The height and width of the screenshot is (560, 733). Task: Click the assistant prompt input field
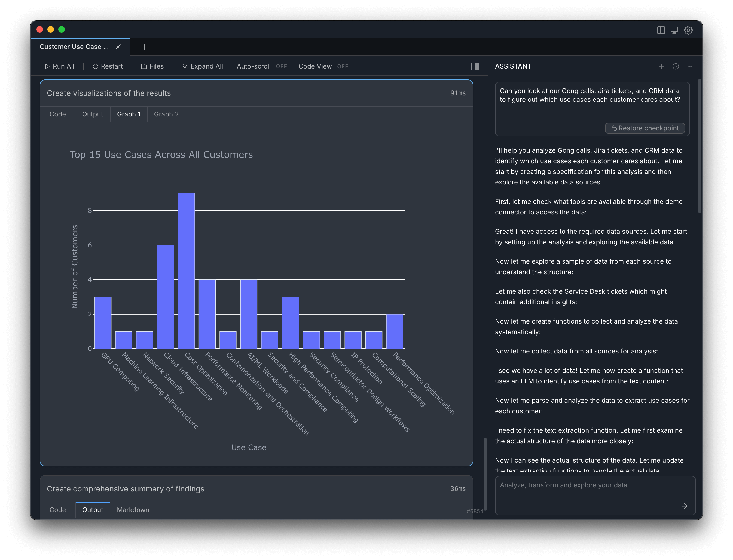point(595,495)
